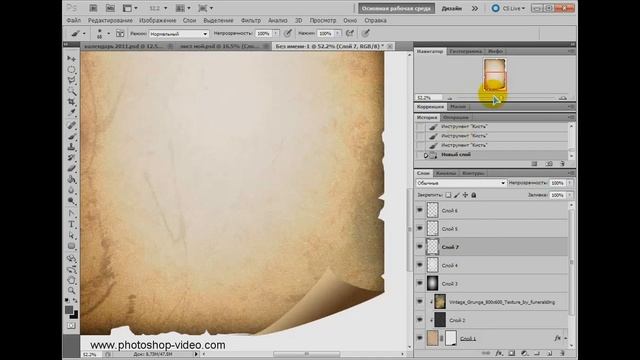This screenshot has width=640, height=360.
Task: Select the Dodge tool
Action: (x=71, y=201)
